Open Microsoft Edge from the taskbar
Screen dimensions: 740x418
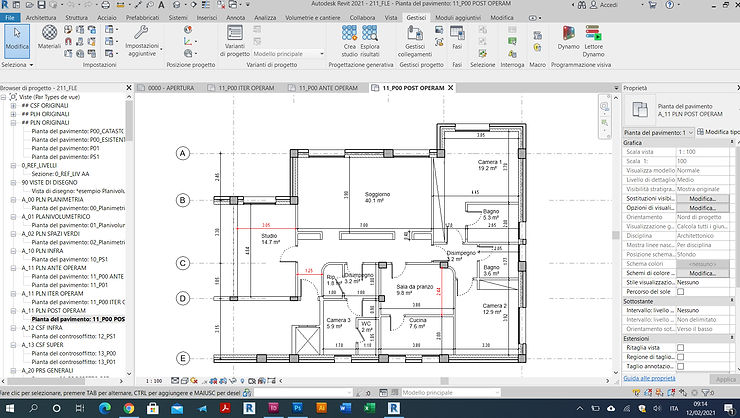(104, 408)
